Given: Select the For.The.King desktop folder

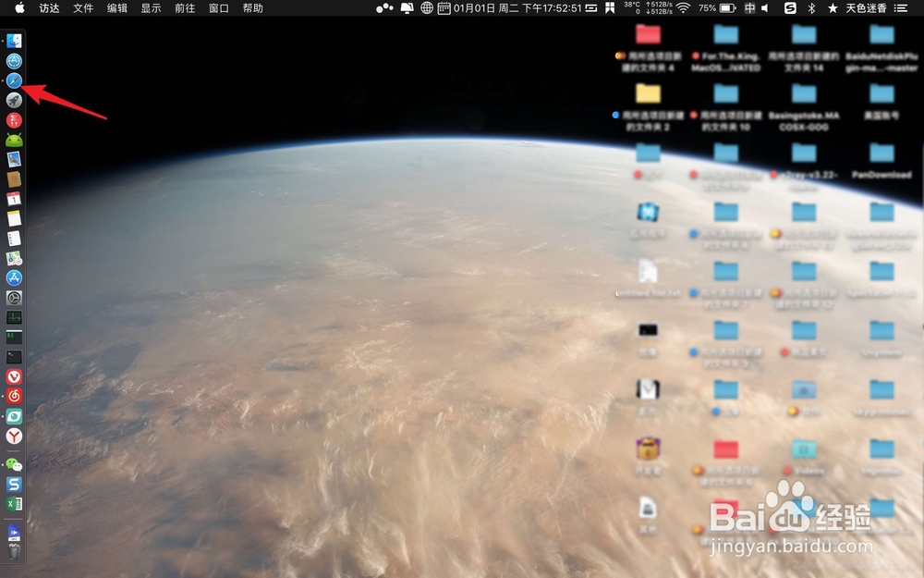Looking at the screenshot, I should (x=726, y=34).
